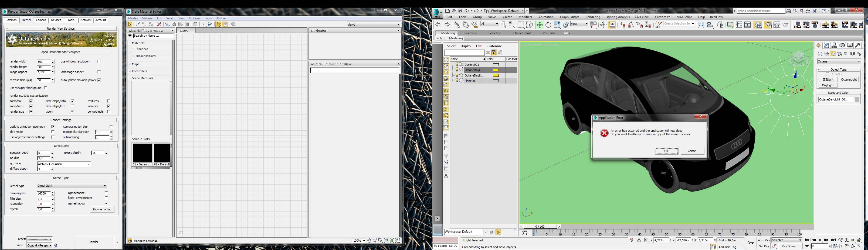Click the open OctaneRender viewport button

pos(61,52)
